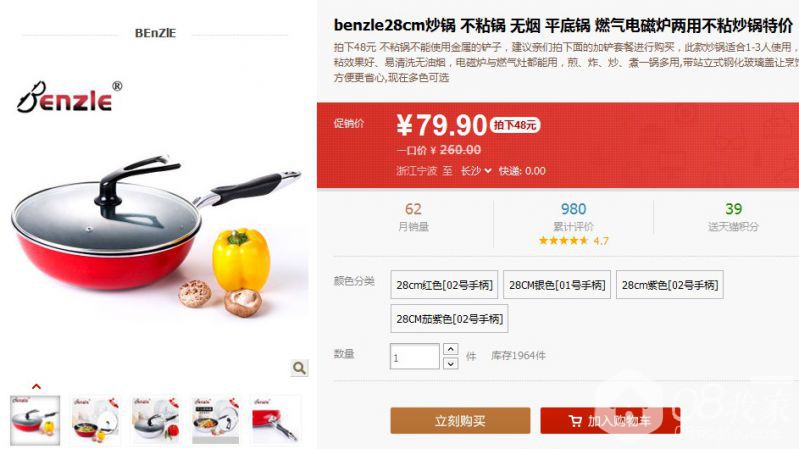Open the 累计评价 980 reviews tab

pos(573,216)
